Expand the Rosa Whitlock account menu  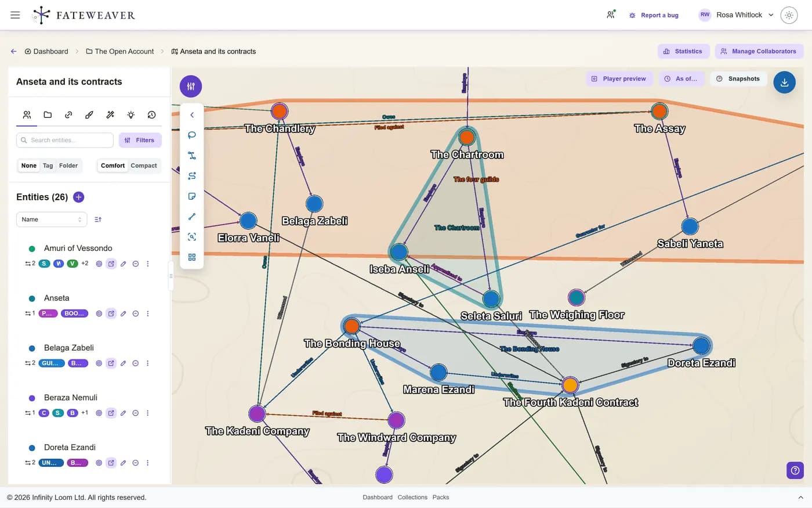pos(736,15)
